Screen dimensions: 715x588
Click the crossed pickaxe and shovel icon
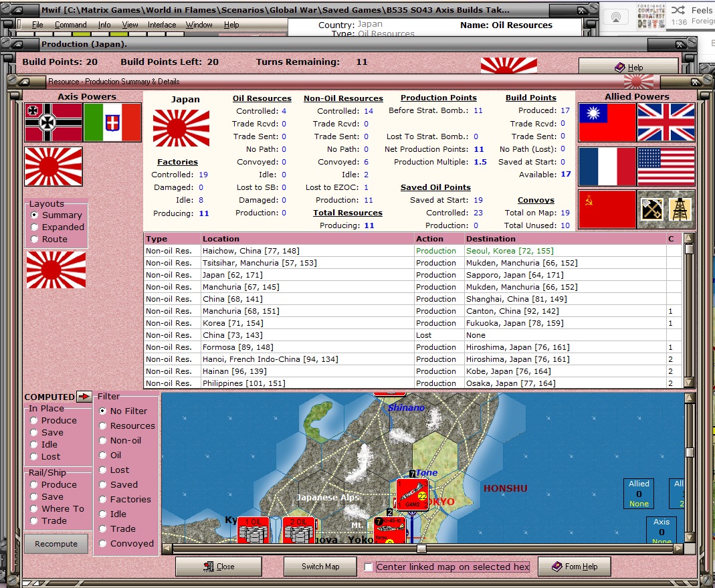pos(651,209)
